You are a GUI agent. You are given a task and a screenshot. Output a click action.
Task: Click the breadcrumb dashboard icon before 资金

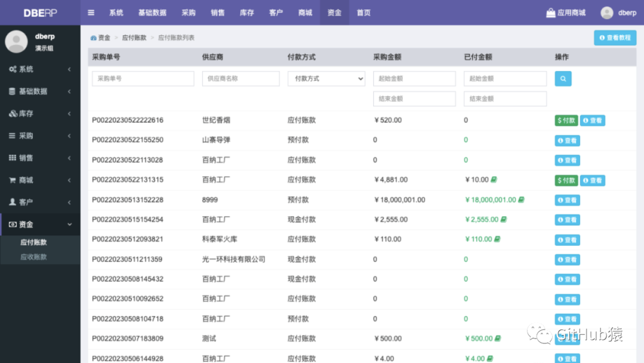tap(94, 38)
